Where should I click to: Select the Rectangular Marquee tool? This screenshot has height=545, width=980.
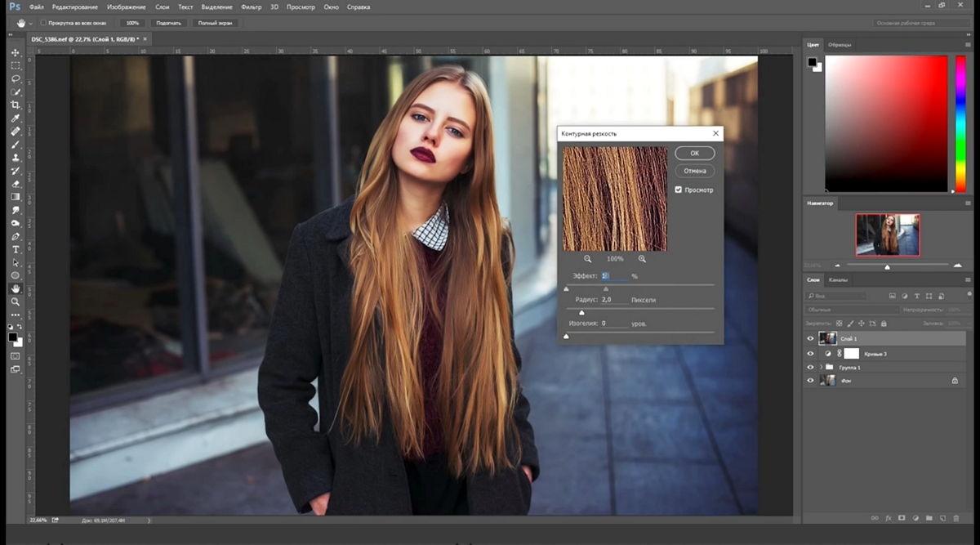(x=15, y=65)
